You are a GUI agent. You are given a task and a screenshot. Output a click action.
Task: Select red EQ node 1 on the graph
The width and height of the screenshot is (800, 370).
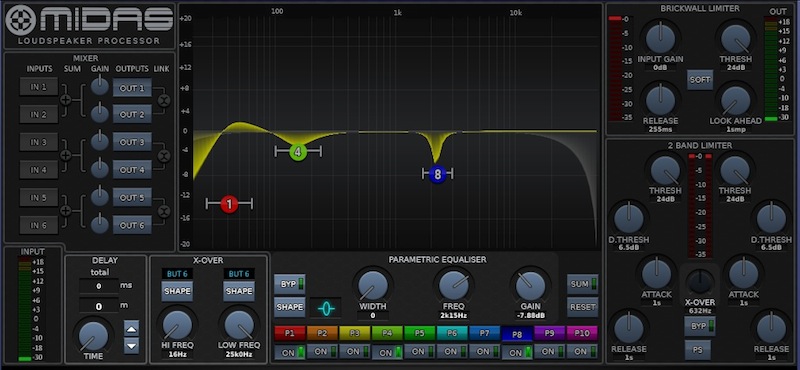click(229, 204)
